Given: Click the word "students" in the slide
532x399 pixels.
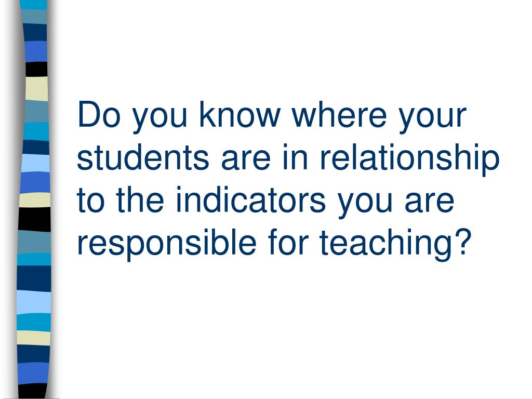Looking at the screenshot, I should (143, 157).
